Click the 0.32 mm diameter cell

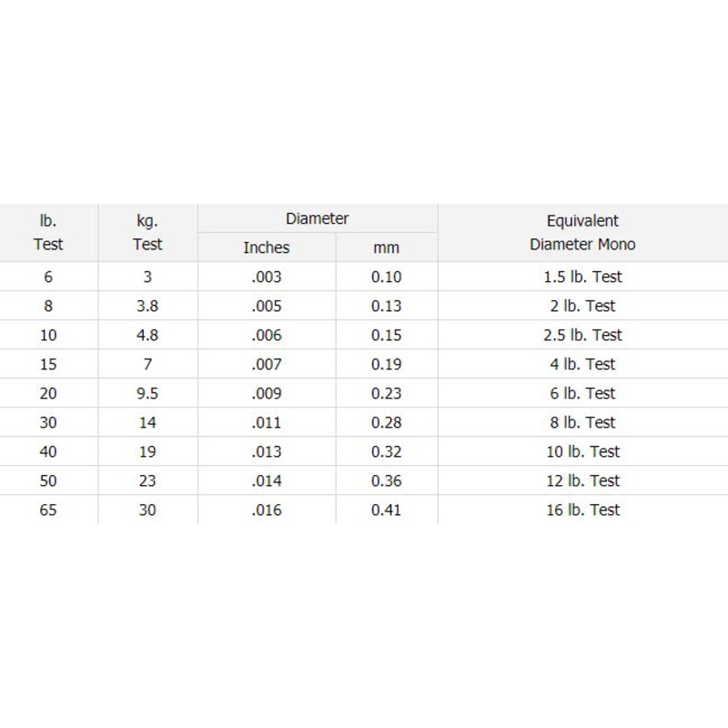pyautogui.click(x=386, y=451)
